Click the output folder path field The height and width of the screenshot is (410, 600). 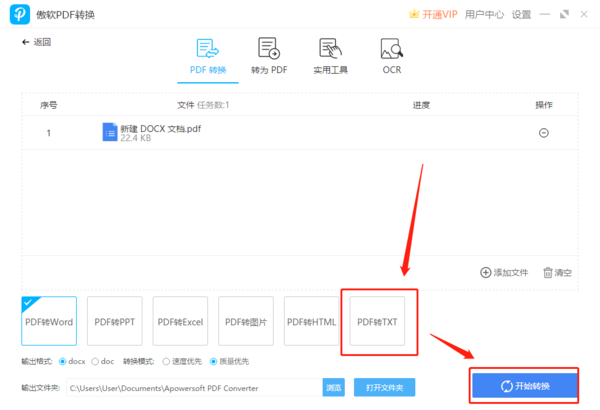[x=190, y=387]
